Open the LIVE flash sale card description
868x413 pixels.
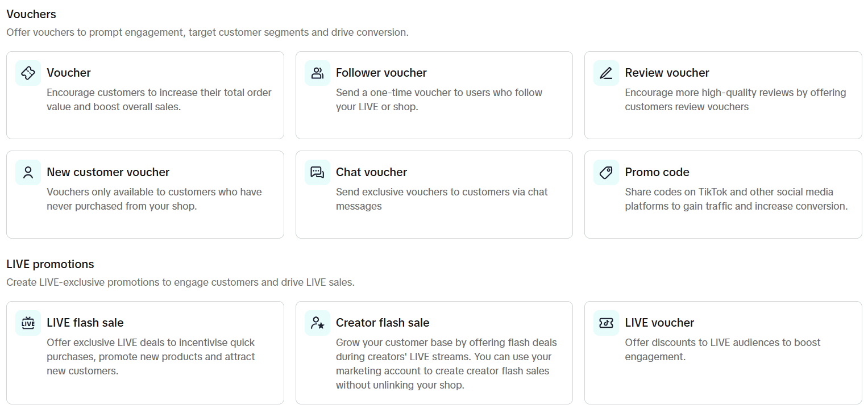(151, 357)
